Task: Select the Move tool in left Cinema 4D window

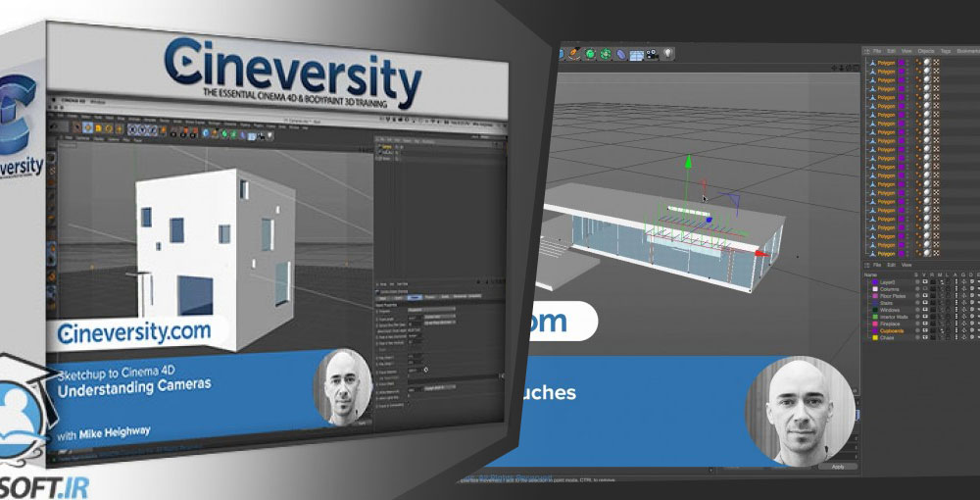Action: tap(87, 128)
